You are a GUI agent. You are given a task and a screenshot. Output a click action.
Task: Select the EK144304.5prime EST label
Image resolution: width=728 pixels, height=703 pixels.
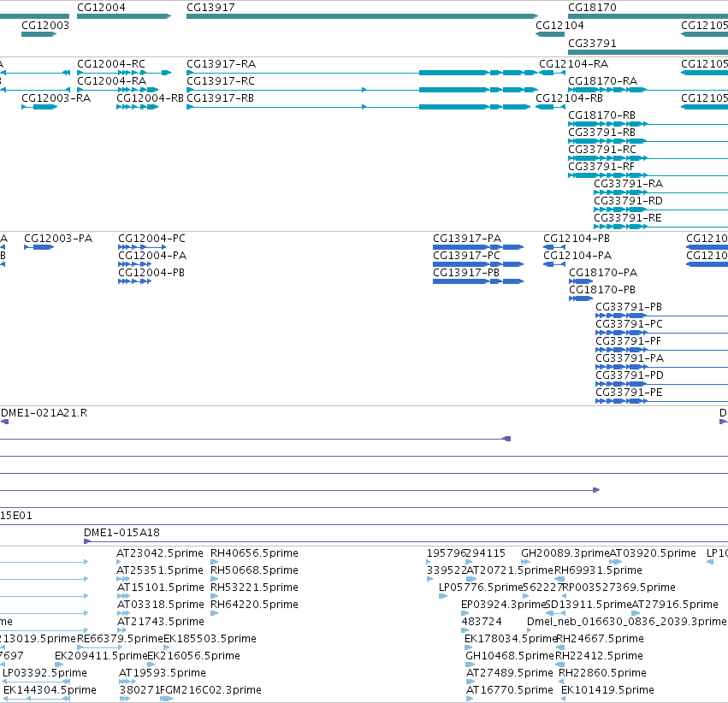pyautogui.click(x=50, y=689)
